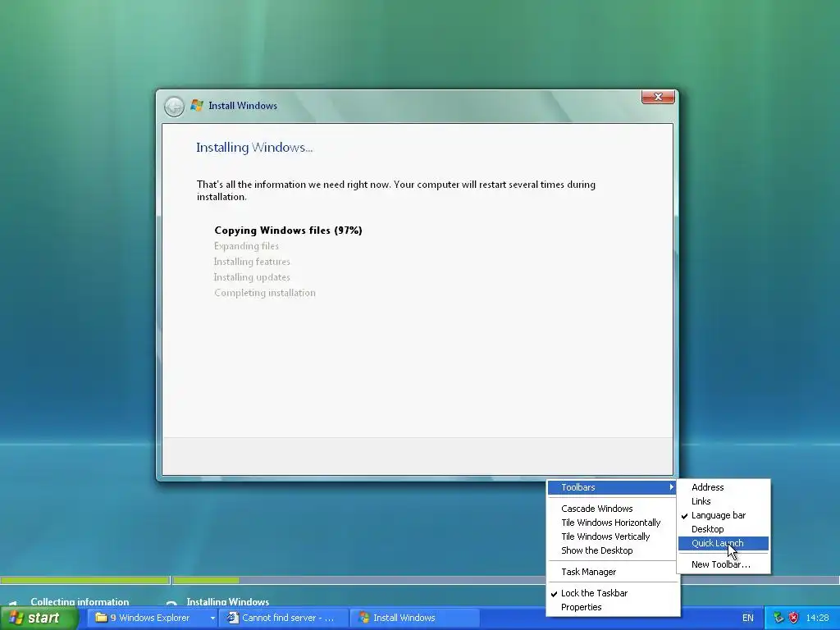
Task: Choose New Toolbar... option
Action: point(724,564)
